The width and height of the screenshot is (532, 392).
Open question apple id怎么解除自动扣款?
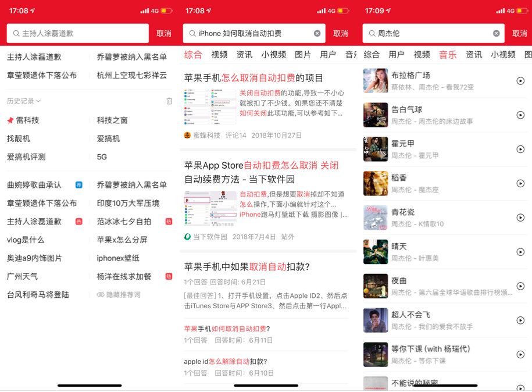click(225, 361)
